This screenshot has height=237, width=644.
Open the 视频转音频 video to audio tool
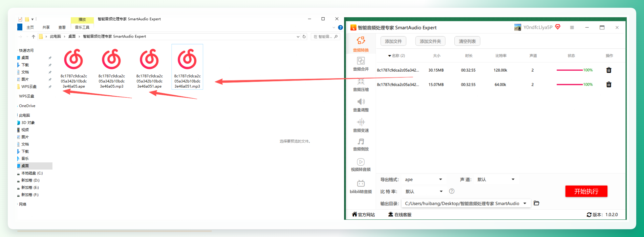[x=361, y=165]
